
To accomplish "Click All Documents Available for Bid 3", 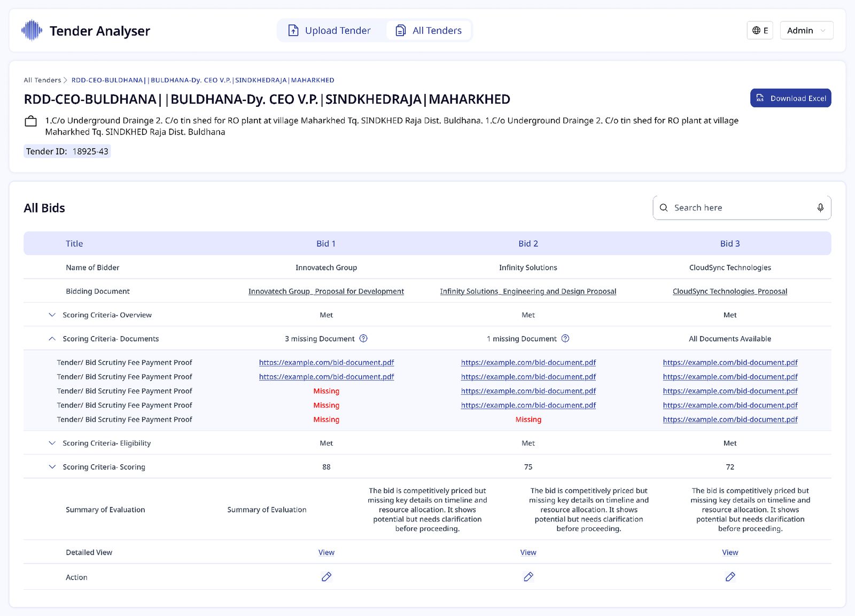I will [x=730, y=339].
